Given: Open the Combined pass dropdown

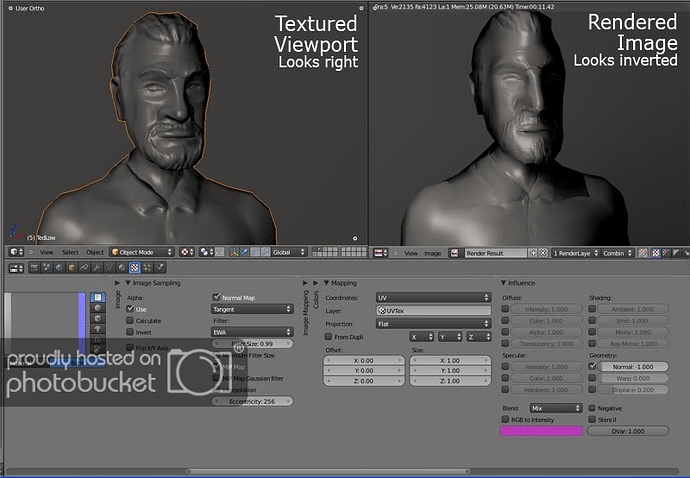Looking at the screenshot, I should (617, 253).
